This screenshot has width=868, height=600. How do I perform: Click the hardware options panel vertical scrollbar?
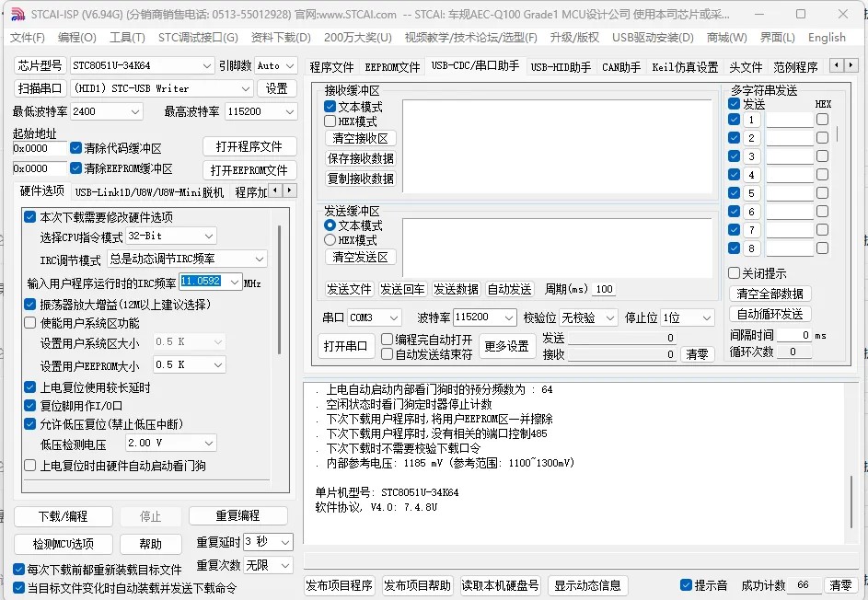280,291
